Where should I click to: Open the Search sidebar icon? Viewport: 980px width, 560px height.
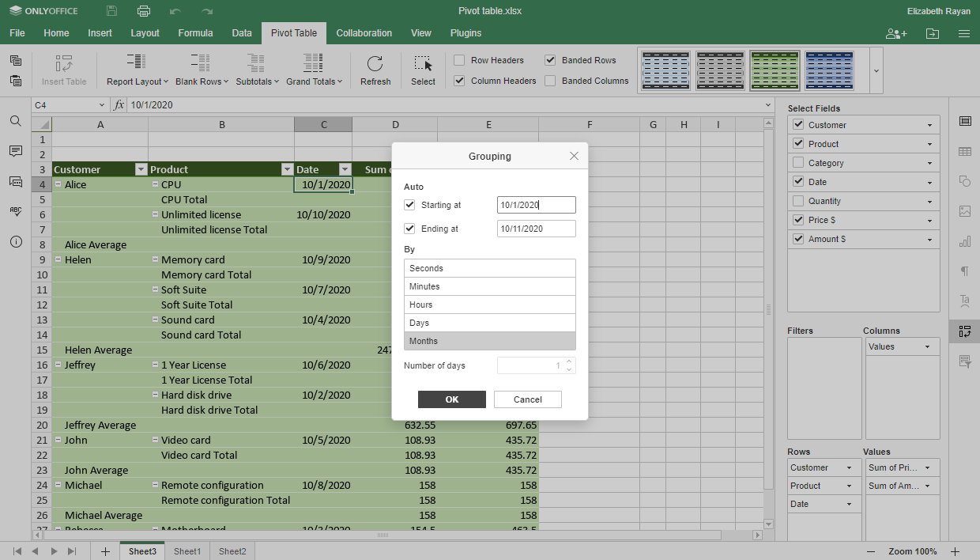16,121
